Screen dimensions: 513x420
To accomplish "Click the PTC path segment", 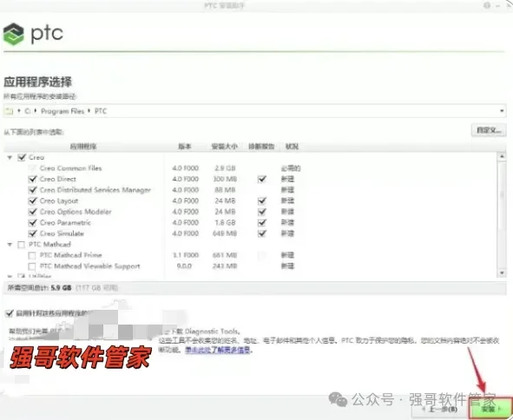I will click(x=101, y=111).
